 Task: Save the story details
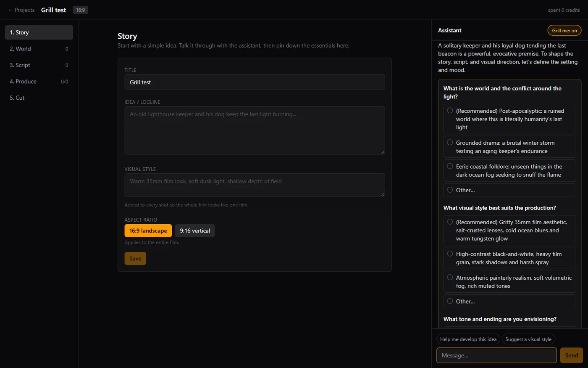click(135, 259)
